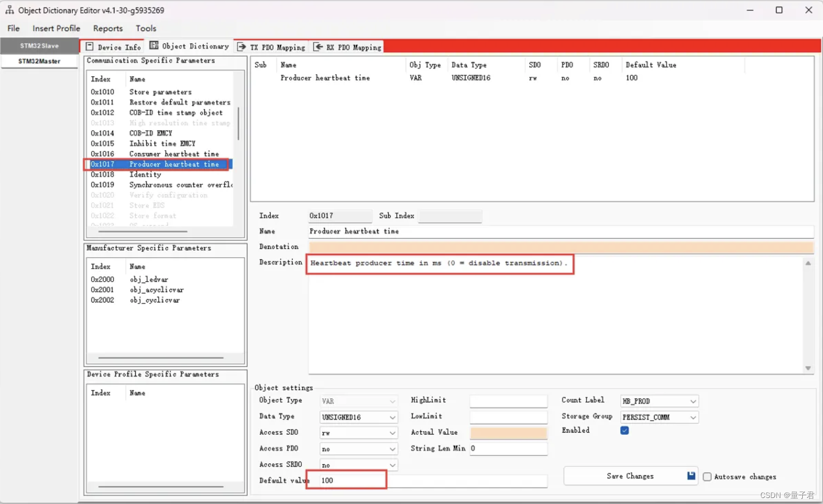Open the Access PDO dropdown
The height and width of the screenshot is (504, 823).
click(359, 449)
